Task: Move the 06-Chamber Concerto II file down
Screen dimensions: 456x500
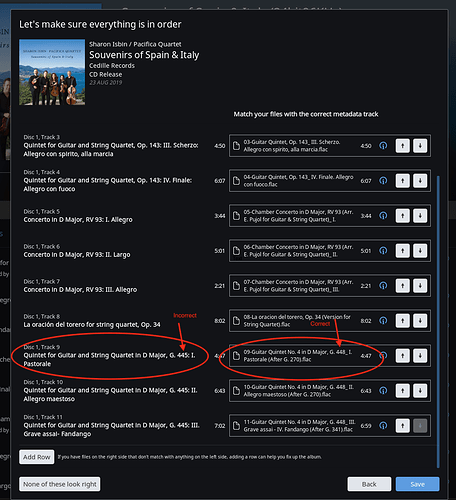Action: point(420,251)
